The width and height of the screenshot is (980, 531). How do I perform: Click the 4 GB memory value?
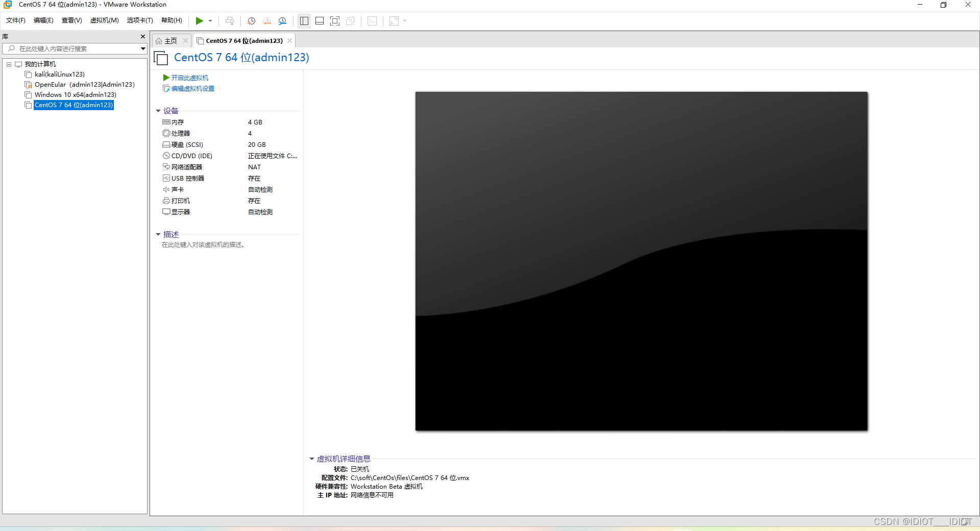click(x=255, y=122)
